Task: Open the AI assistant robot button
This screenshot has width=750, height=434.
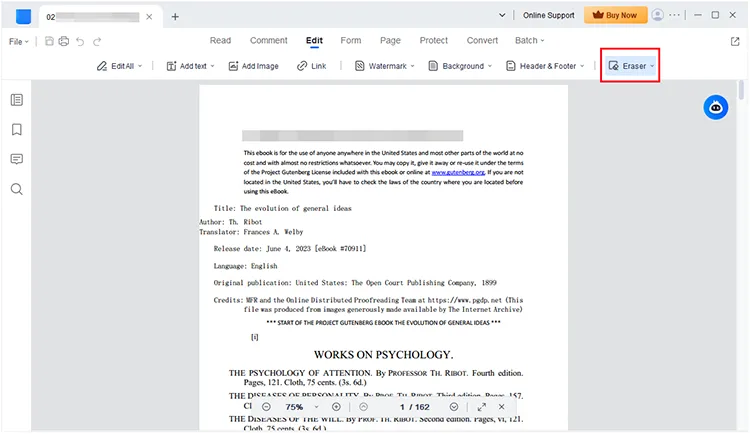Action: click(716, 107)
